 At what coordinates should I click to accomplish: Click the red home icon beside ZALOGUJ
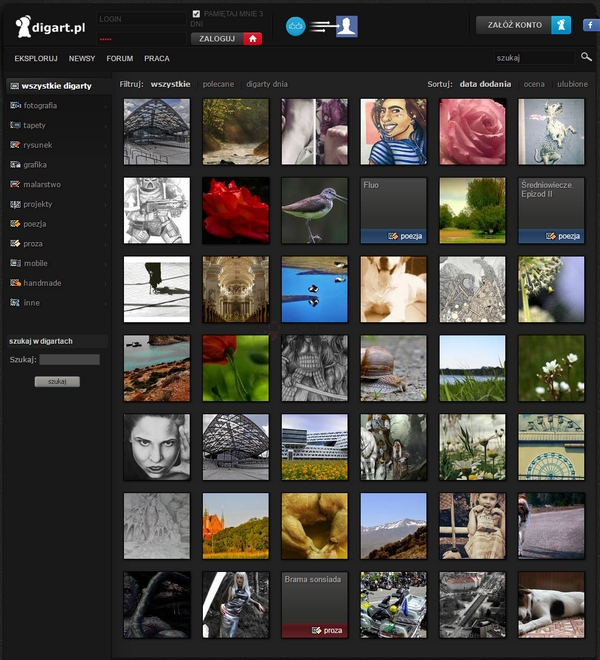tap(253, 39)
